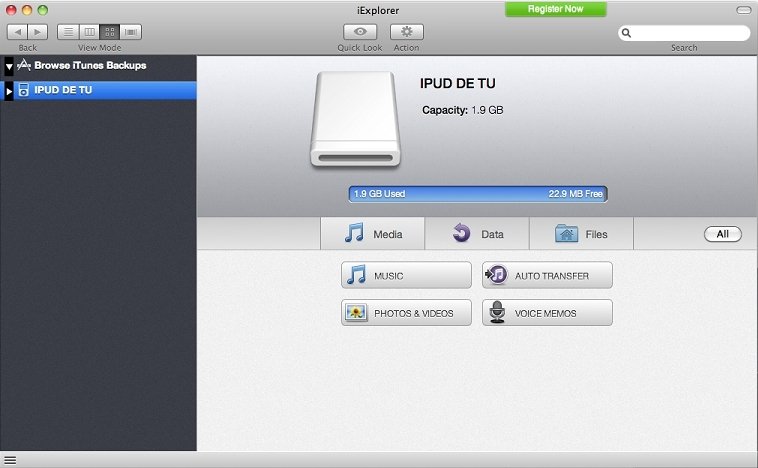758x468 pixels.
Task: Click the search magnifier icon
Action: 626,33
